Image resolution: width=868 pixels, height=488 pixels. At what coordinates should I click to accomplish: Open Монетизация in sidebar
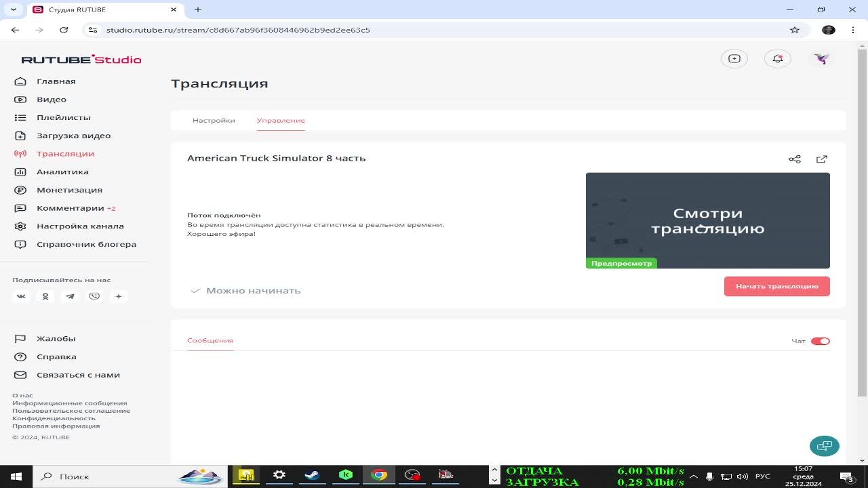(x=70, y=190)
